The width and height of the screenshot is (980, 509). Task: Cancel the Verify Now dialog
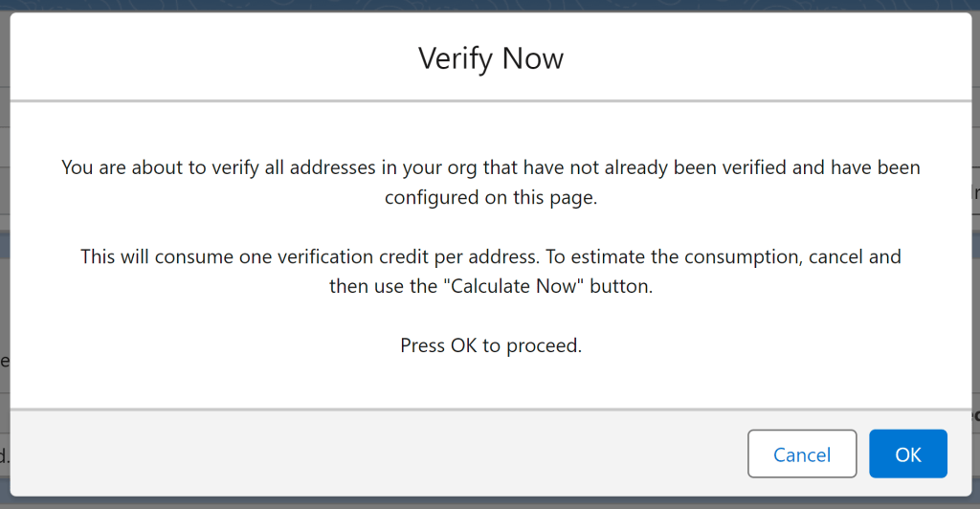point(801,454)
